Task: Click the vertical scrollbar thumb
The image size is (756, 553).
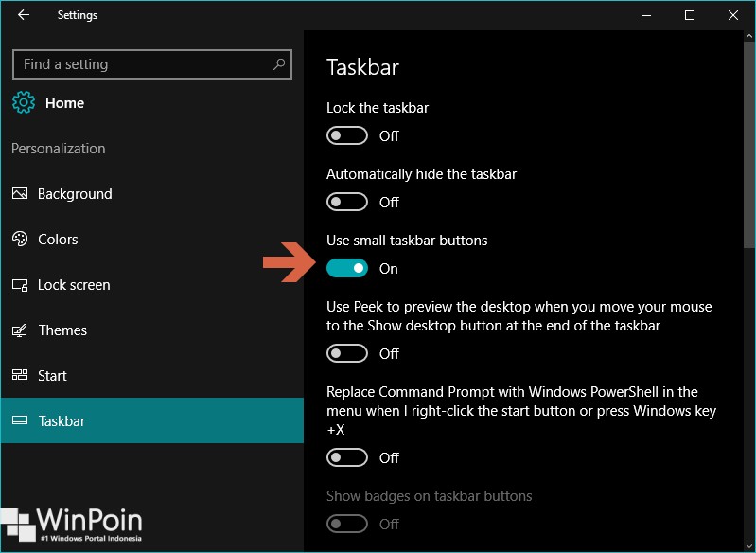Action: [749, 146]
